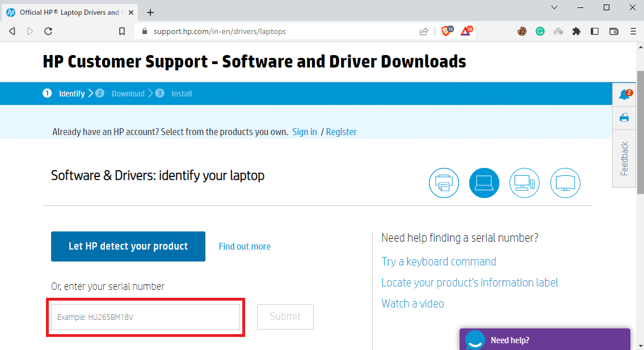The height and width of the screenshot is (350, 644).
Task: Click the Feedback tab on the right edge
Action: click(x=624, y=158)
